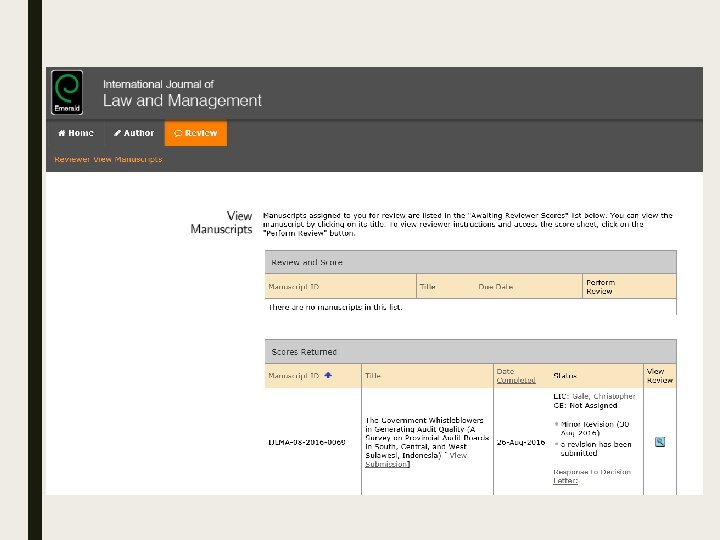
Task: Click the Due Date column header
Action: tap(496, 287)
